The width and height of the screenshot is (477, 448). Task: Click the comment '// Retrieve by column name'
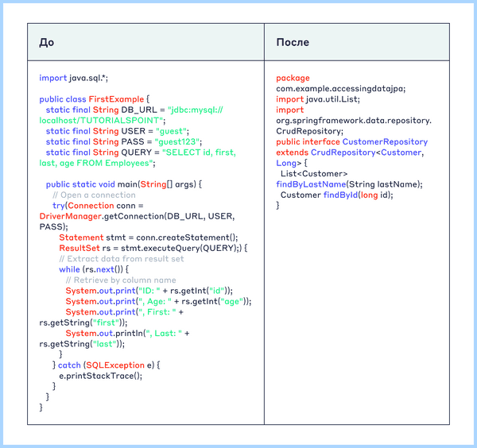[121, 280]
